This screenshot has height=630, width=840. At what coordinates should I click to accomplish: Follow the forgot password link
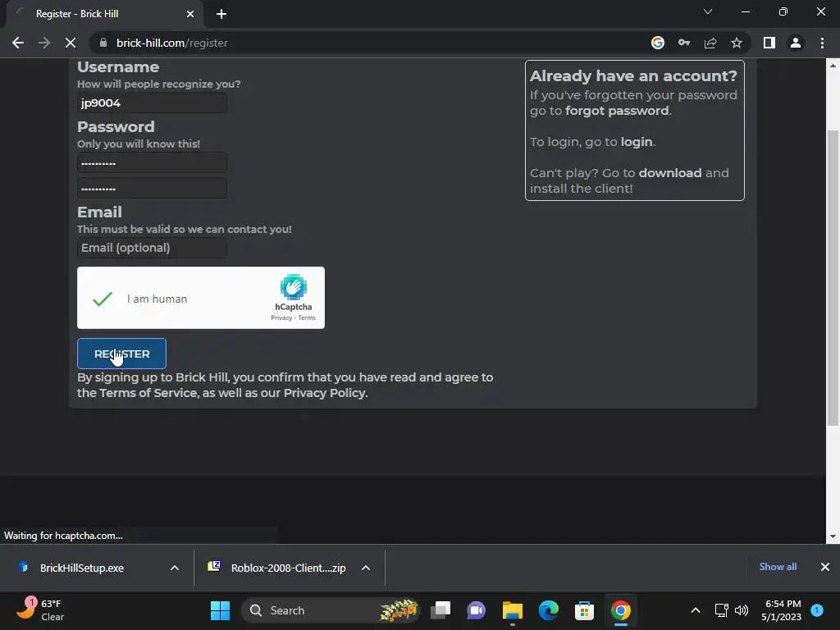click(617, 111)
